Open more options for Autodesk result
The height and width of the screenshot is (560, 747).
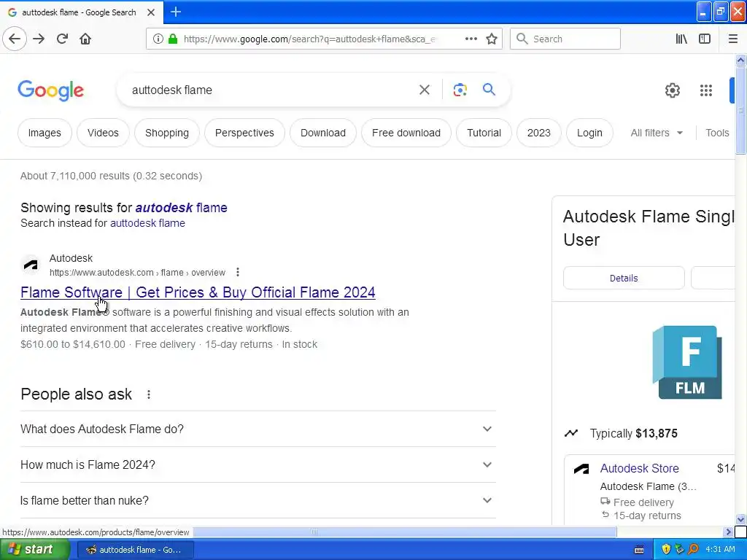[237, 273]
